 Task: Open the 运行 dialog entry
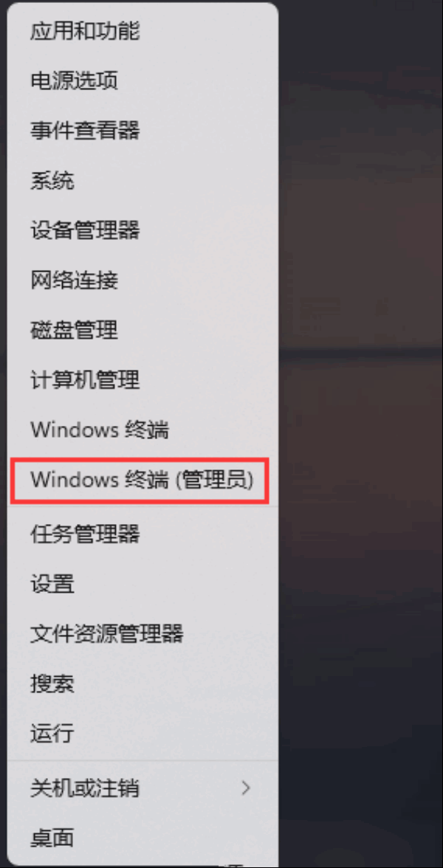[x=142, y=734]
